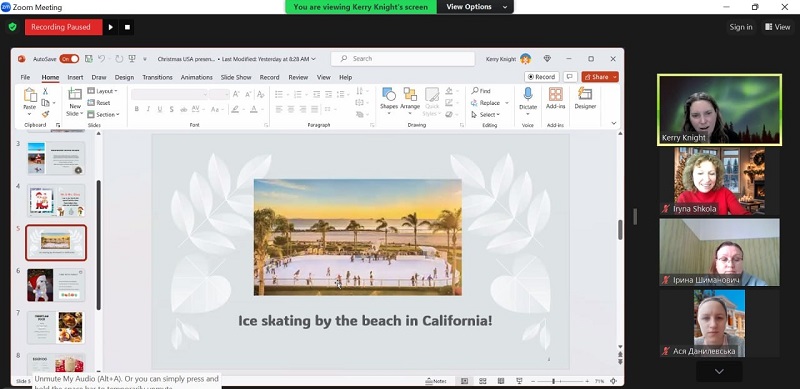Click the PowerPoint Record button

(541, 77)
